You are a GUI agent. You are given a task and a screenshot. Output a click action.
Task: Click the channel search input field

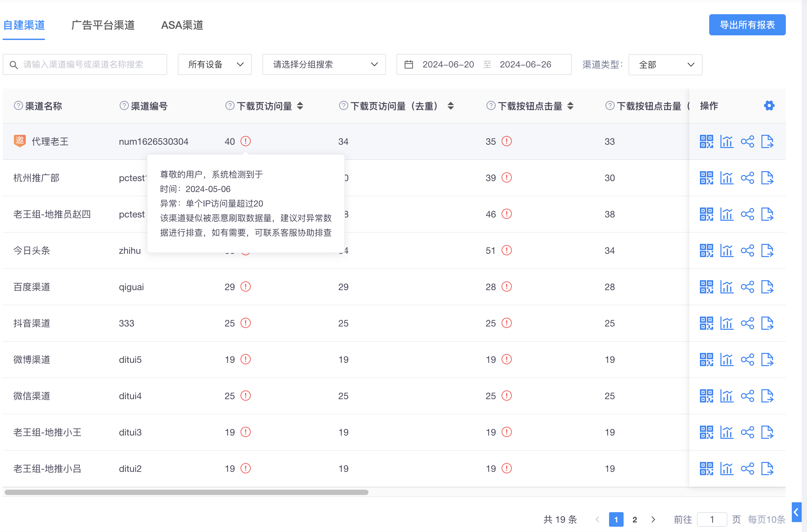[x=85, y=64]
